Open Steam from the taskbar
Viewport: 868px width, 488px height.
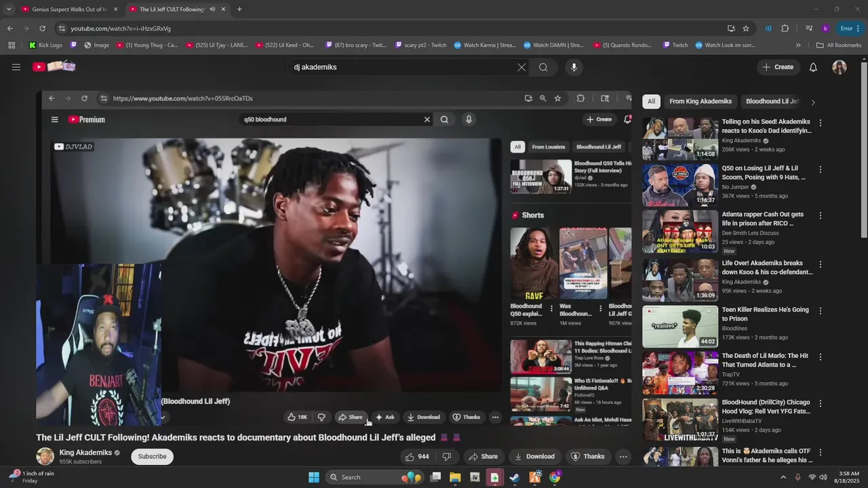(514, 477)
